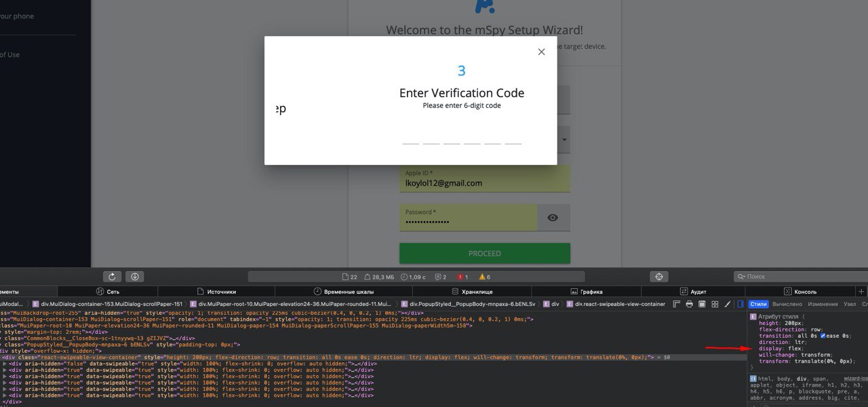Open the console log count indicator

[441, 277]
